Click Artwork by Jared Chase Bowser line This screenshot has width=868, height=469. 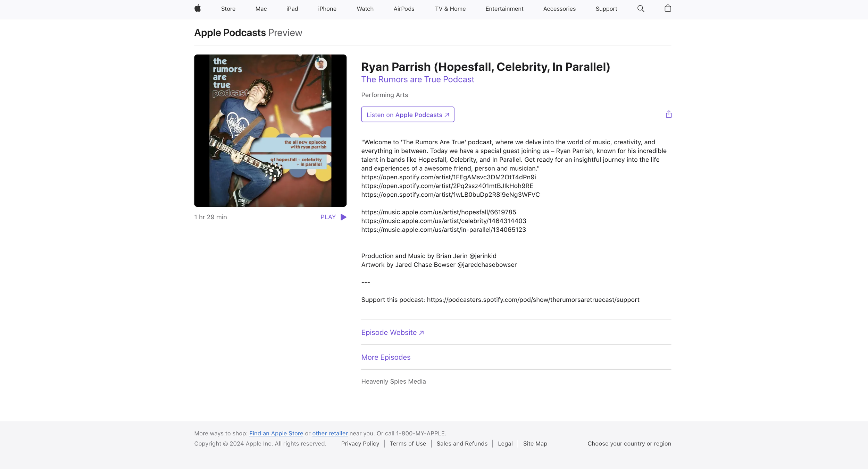pos(439,265)
